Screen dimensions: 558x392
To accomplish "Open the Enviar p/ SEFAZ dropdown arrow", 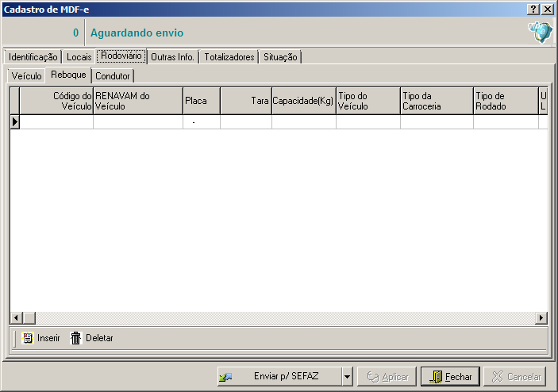I will [x=346, y=377].
